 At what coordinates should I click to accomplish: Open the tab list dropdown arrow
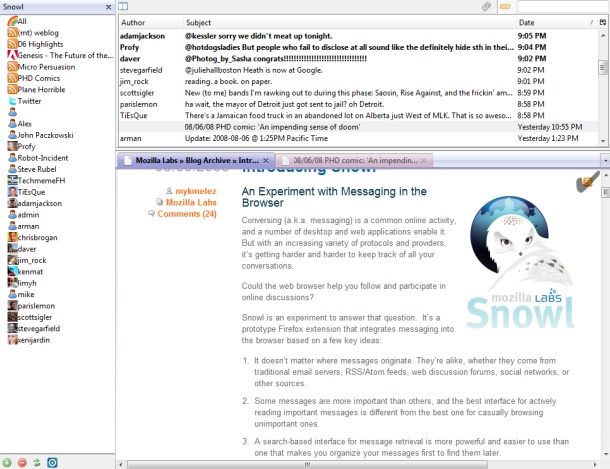coord(605,160)
